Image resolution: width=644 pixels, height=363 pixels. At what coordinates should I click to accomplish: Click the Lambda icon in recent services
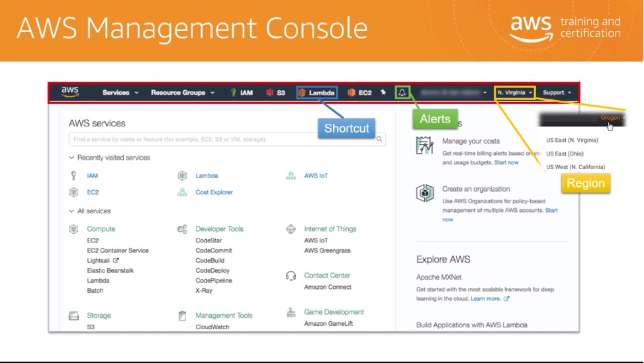pos(183,176)
